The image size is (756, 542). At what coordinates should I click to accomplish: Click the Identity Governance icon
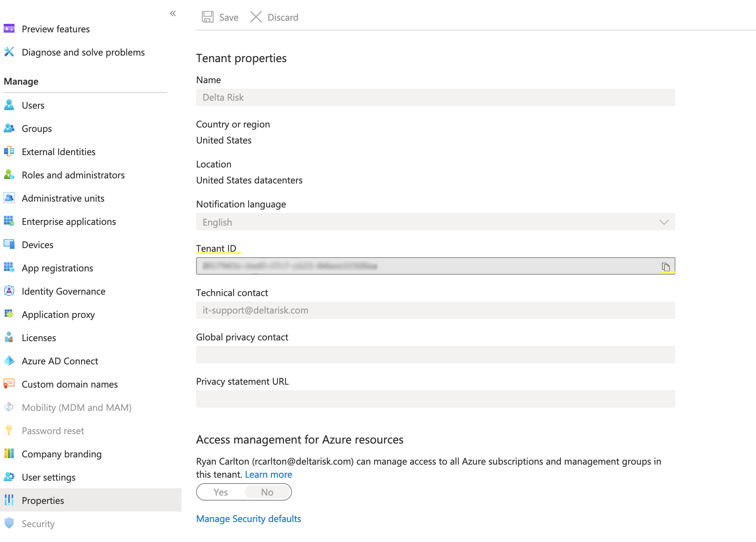(x=9, y=291)
